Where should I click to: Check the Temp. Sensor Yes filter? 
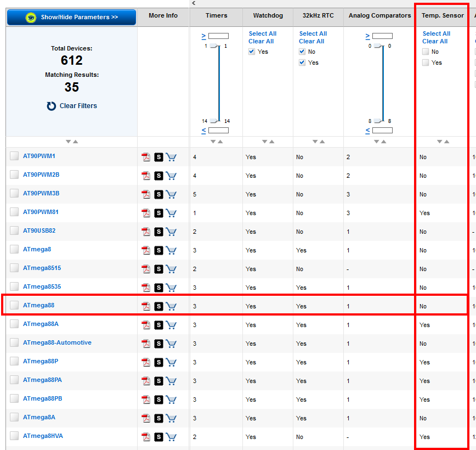pyautogui.click(x=426, y=63)
